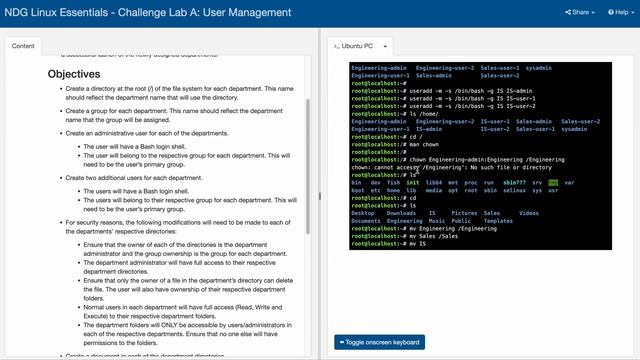Click the 'man chown' command line in terminal

coord(395,144)
